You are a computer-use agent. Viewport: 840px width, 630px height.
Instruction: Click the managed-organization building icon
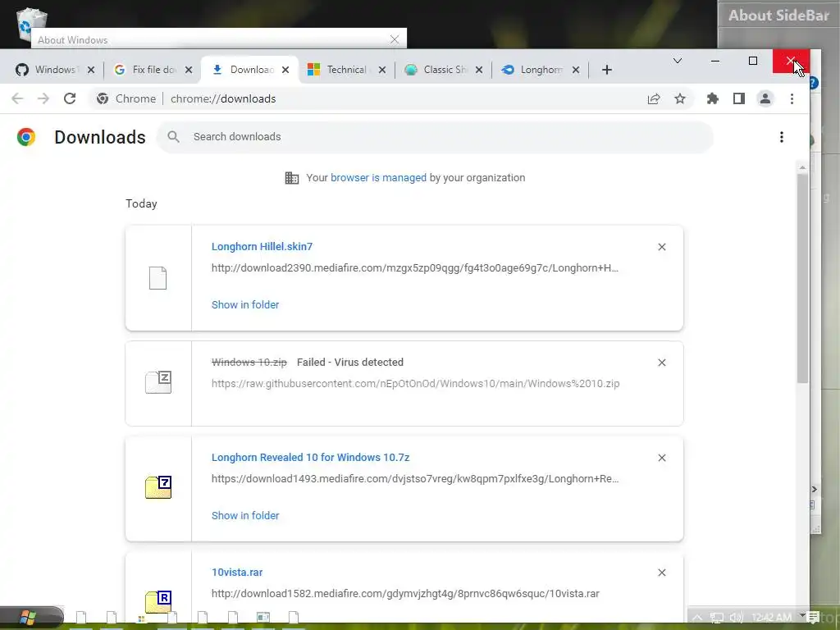[292, 178]
